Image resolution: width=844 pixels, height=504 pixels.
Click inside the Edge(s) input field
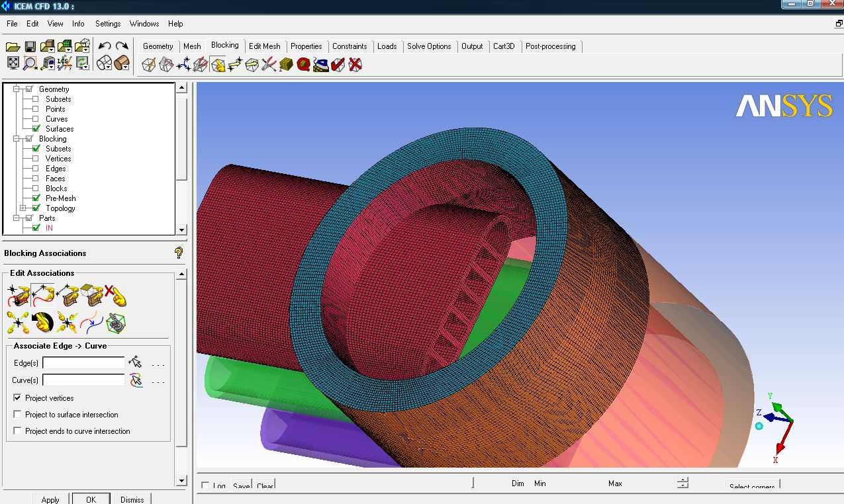[83, 363]
